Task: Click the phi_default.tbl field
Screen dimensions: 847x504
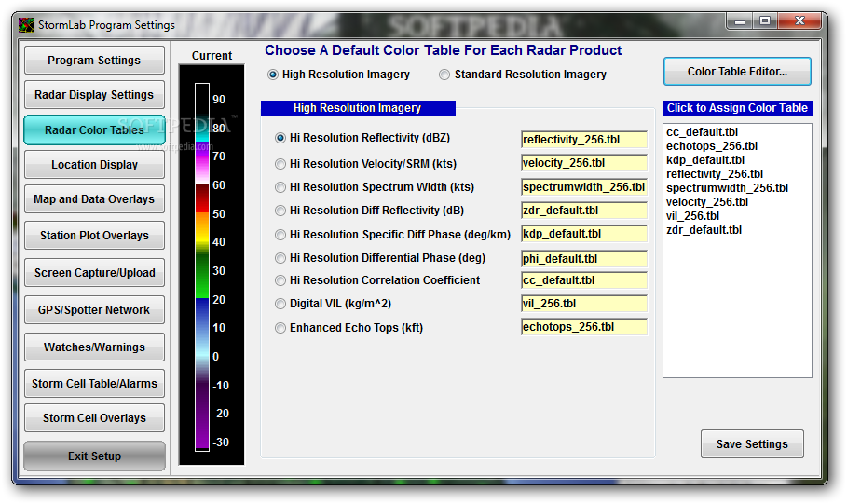Action: (x=584, y=259)
